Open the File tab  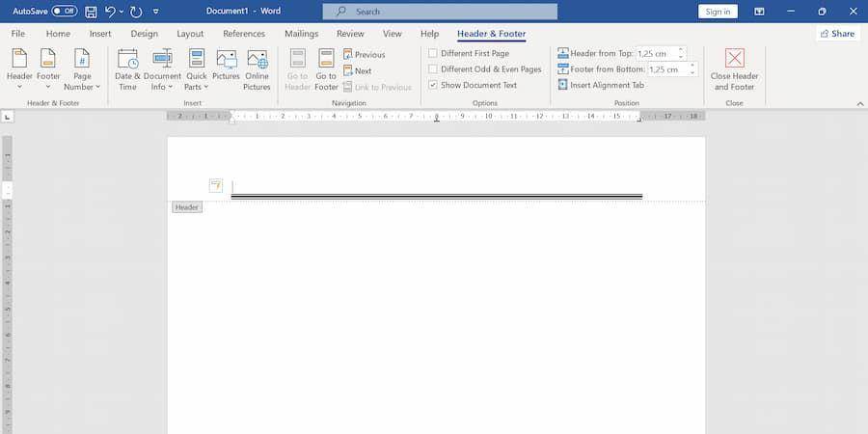point(18,34)
